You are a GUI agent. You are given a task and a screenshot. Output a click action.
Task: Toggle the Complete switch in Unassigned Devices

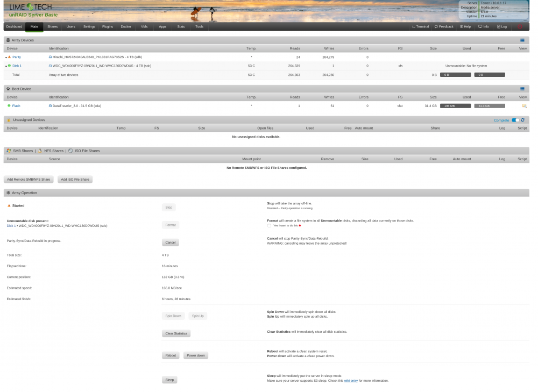[515, 120]
